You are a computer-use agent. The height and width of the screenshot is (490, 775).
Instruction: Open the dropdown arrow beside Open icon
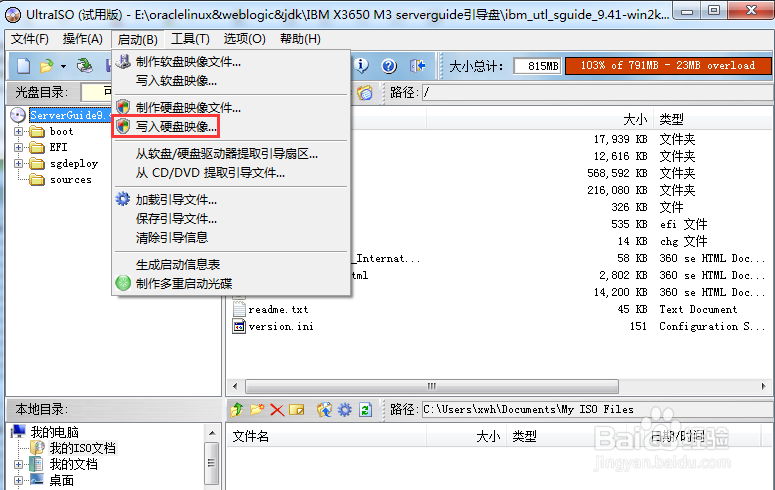coord(63,66)
